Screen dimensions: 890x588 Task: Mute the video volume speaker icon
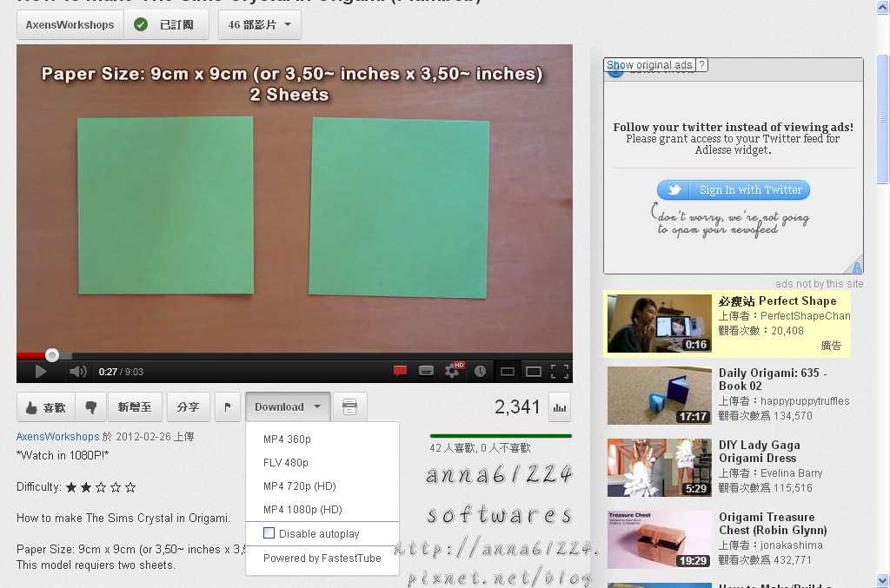coord(77,372)
